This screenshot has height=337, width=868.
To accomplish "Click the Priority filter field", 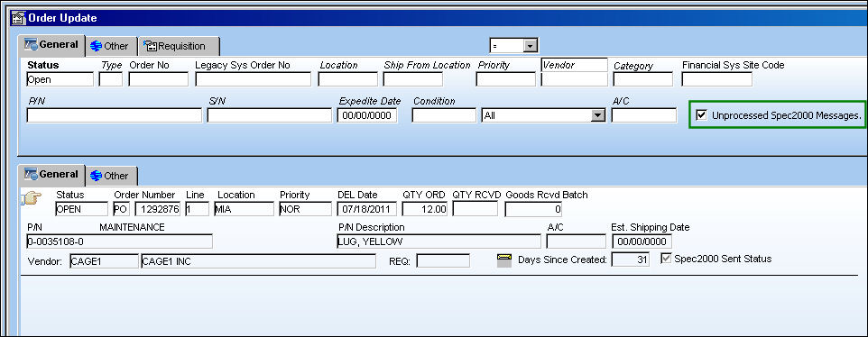I will (505, 79).
